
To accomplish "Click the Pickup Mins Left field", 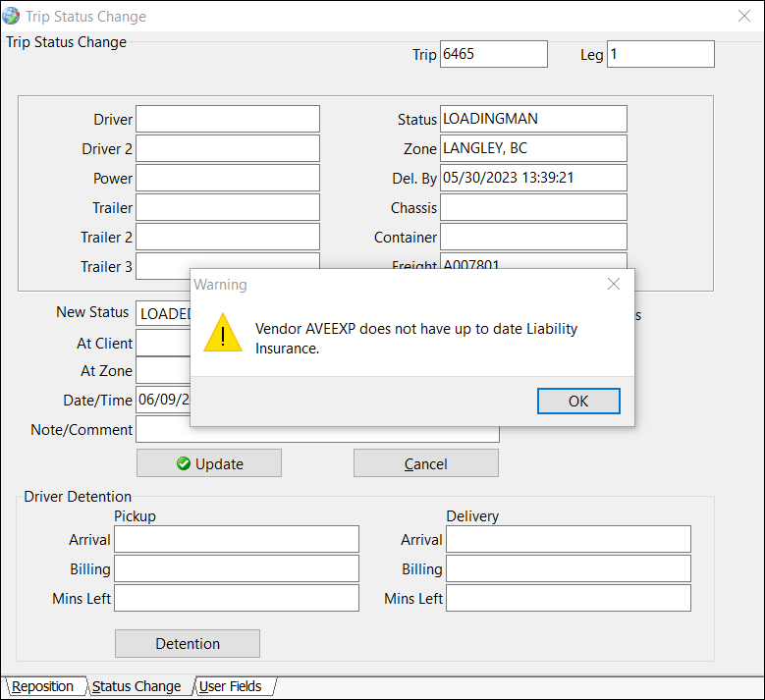I will point(237,598).
